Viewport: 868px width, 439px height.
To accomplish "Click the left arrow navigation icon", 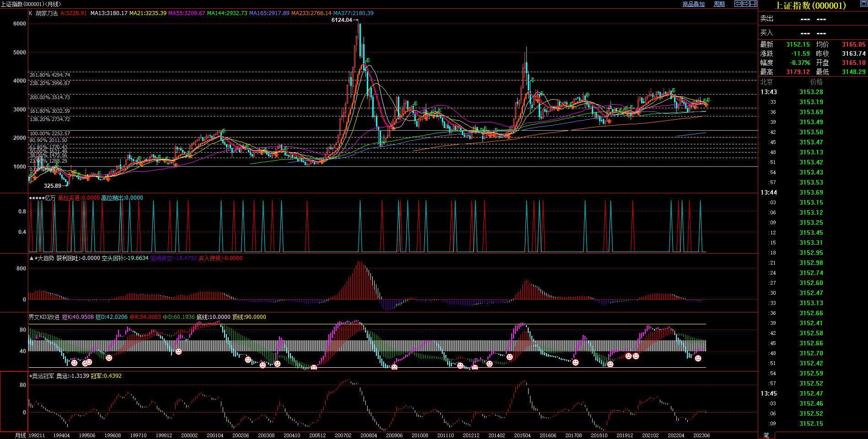I will (x=738, y=4).
